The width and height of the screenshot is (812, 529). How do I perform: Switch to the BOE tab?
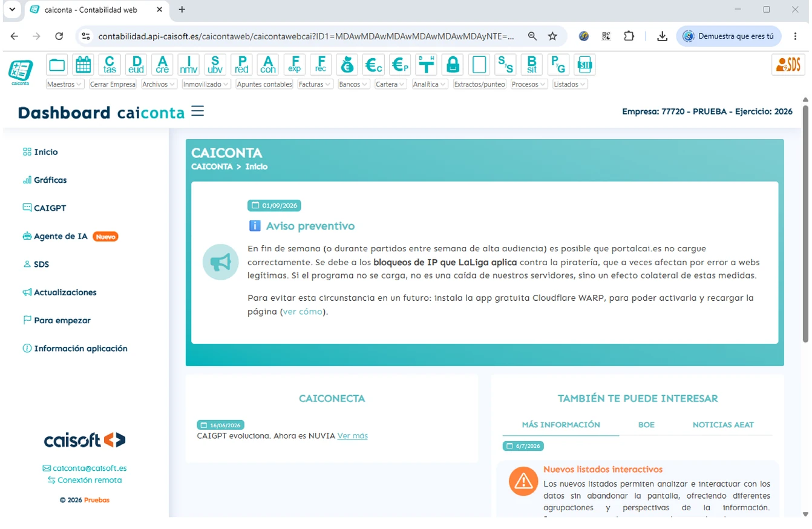646,424
